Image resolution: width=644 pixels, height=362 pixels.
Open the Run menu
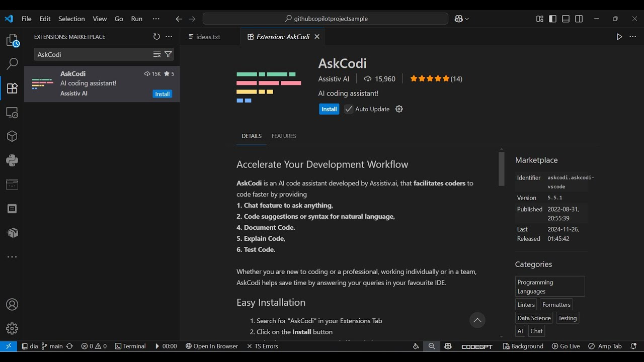point(137,19)
